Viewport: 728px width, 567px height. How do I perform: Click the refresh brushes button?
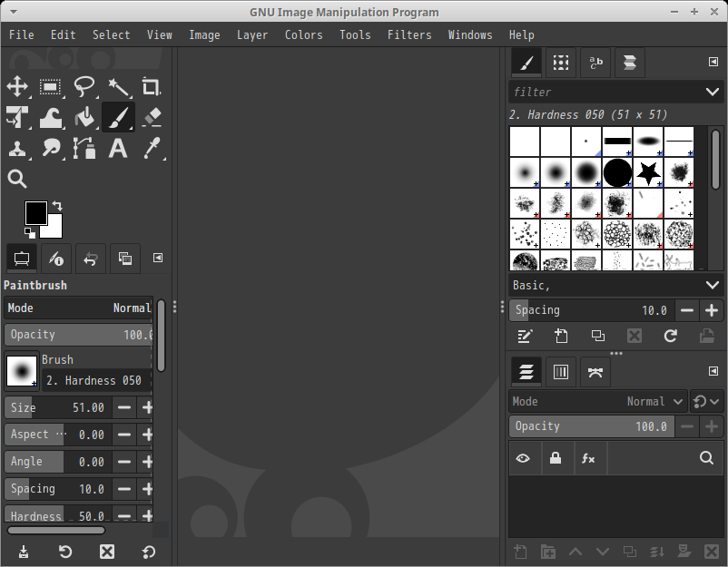(x=670, y=336)
